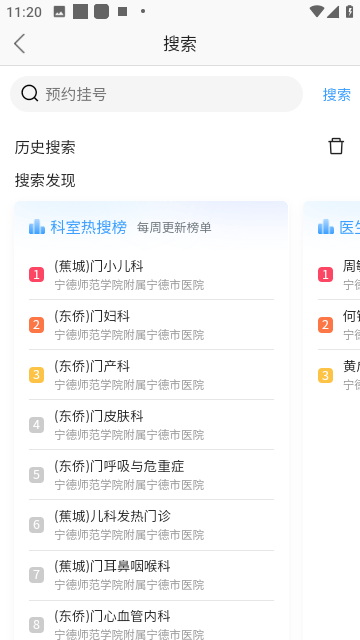Viewport: 360px width, 640px height.
Task: Tap the orange rank 2 department badge
Action: coord(36,325)
